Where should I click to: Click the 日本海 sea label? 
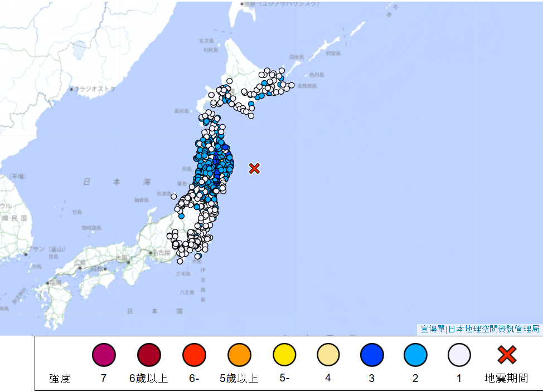[x=117, y=182]
